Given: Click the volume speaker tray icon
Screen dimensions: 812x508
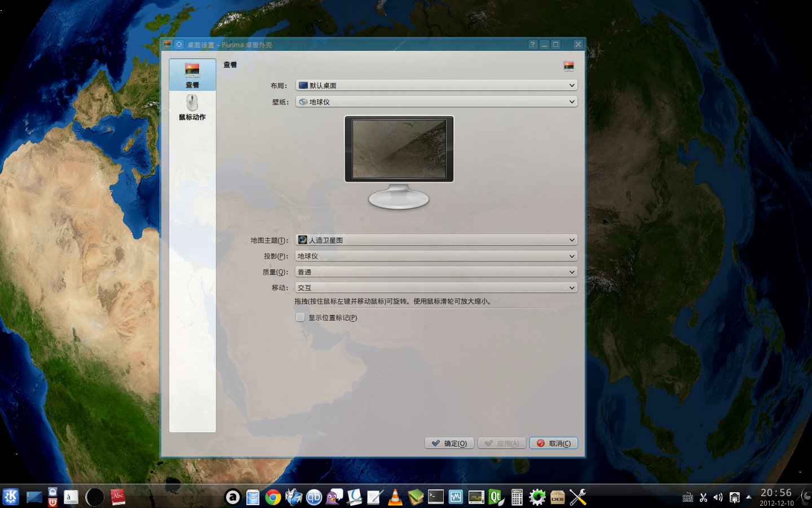Looking at the screenshot, I should click(x=718, y=497).
